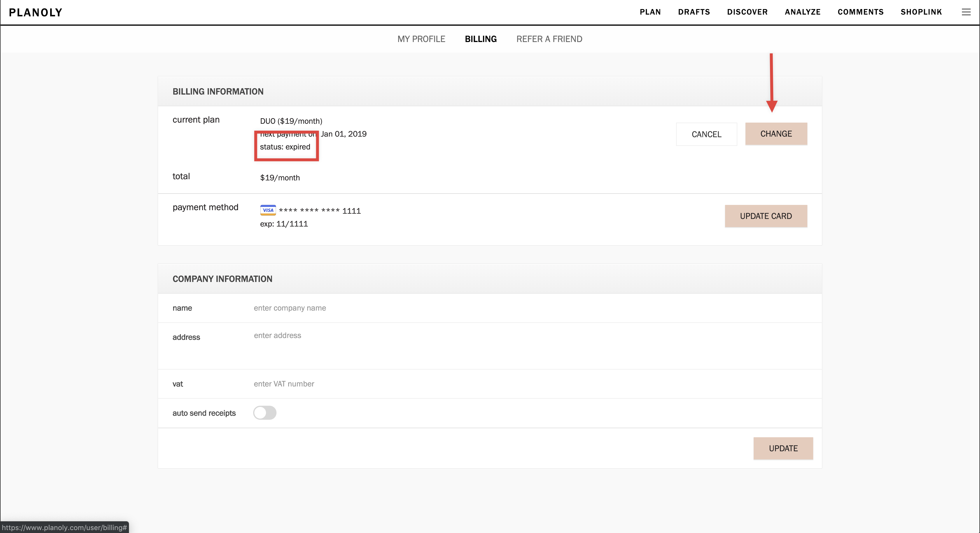Click the 'current plan' label

tap(196, 120)
